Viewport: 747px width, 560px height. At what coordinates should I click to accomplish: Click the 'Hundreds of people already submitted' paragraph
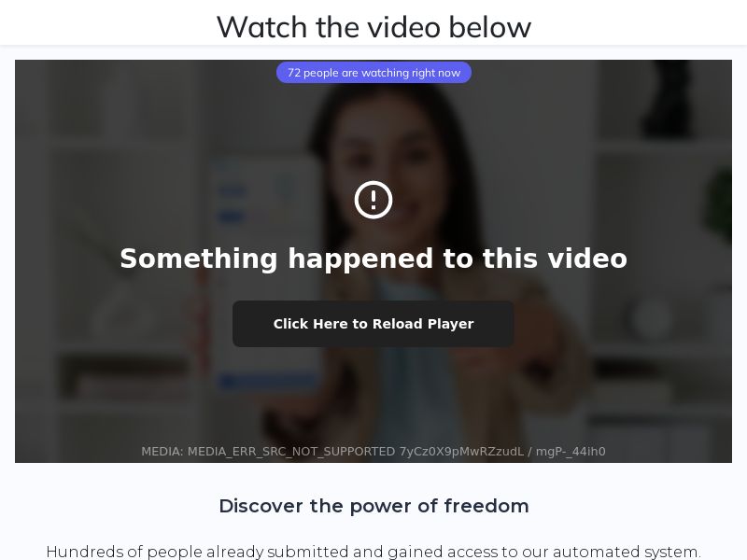[373, 552]
